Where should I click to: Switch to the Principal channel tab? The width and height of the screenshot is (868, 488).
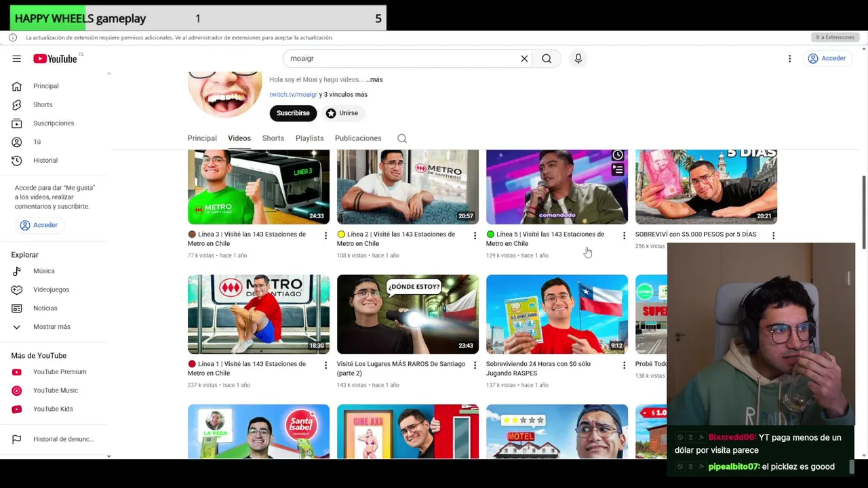(202, 138)
